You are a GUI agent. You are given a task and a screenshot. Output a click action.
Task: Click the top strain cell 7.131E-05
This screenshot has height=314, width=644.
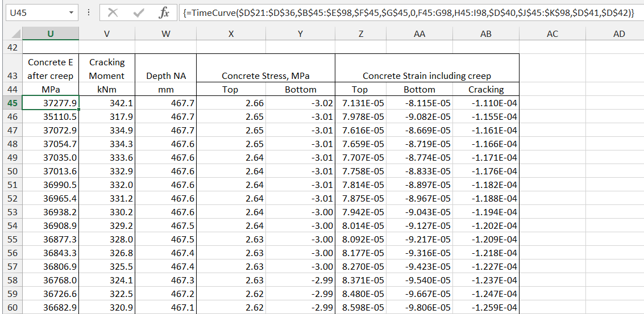pos(360,103)
